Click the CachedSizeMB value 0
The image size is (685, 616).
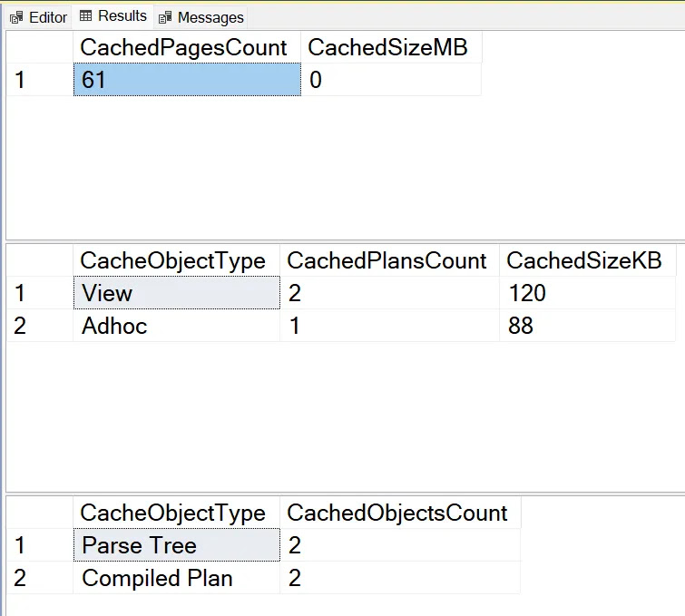coord(391,80)
